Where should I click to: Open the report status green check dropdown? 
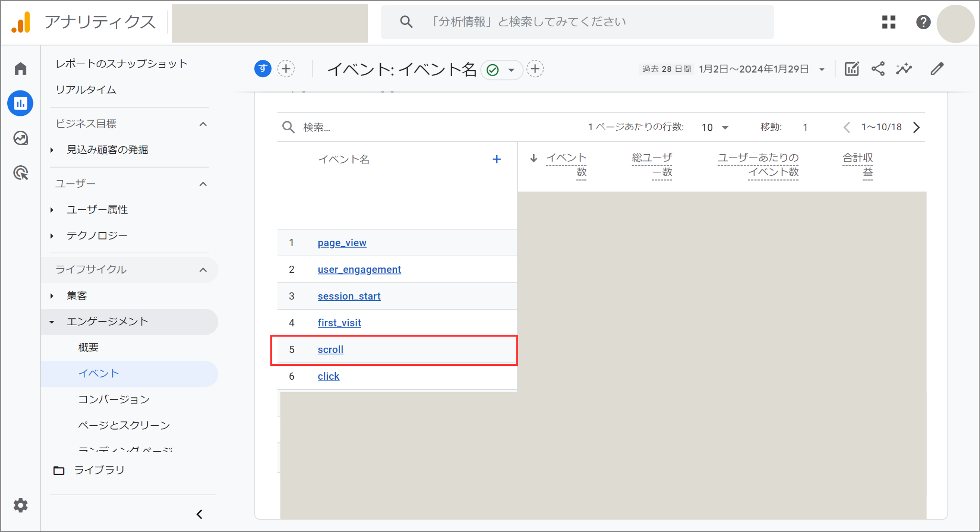[x=501, y=70]
